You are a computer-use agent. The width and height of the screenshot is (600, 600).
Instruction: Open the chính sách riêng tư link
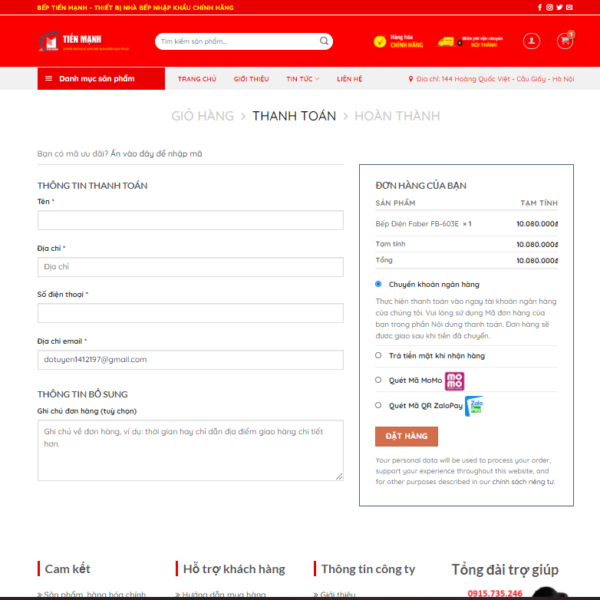520,482
